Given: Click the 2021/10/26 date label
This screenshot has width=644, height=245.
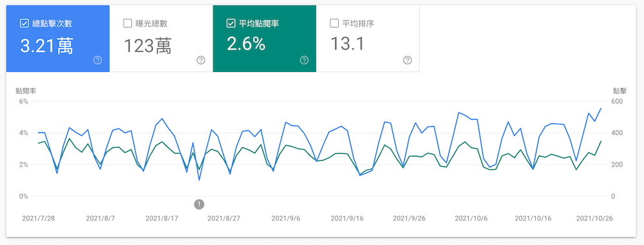Looking at the screenshot, I should pos(594,219).
